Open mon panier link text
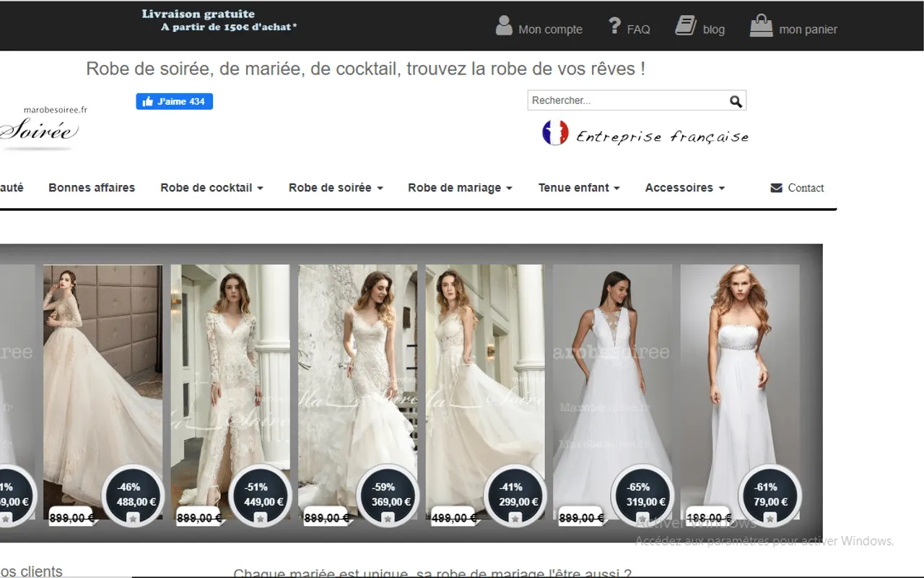 (x=808, y=30)
